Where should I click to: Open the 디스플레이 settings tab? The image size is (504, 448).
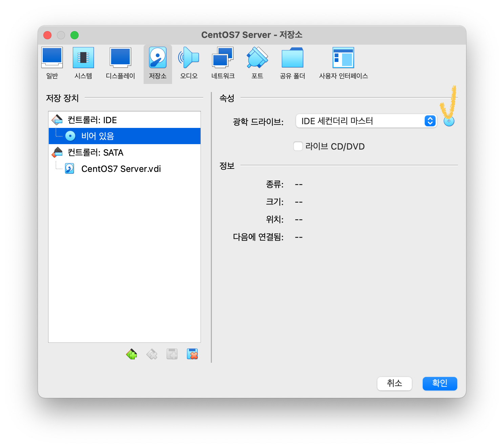pyautogui.click(x=121, y=64)
